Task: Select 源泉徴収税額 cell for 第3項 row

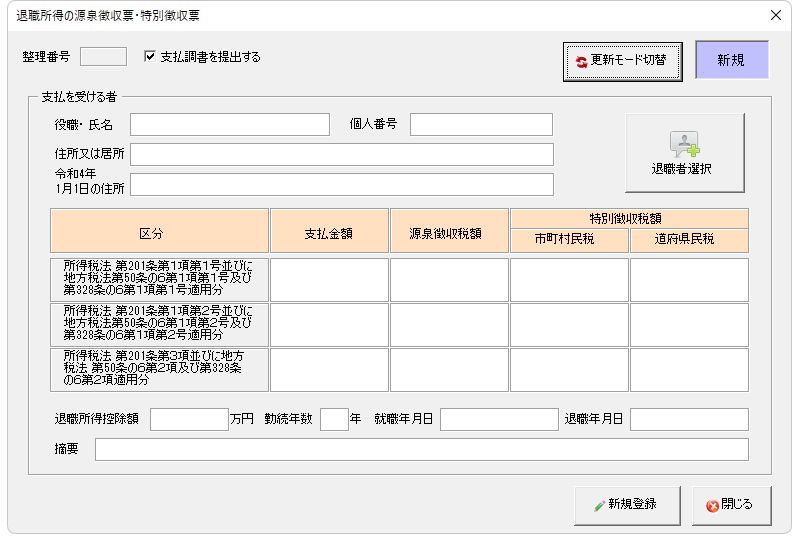Action: click(x=449, y=370)
